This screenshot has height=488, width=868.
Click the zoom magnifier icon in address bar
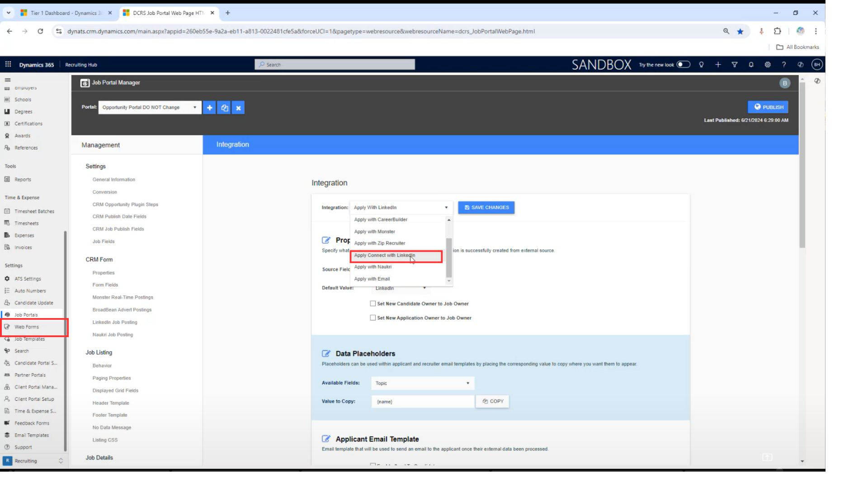pos(726,31)
